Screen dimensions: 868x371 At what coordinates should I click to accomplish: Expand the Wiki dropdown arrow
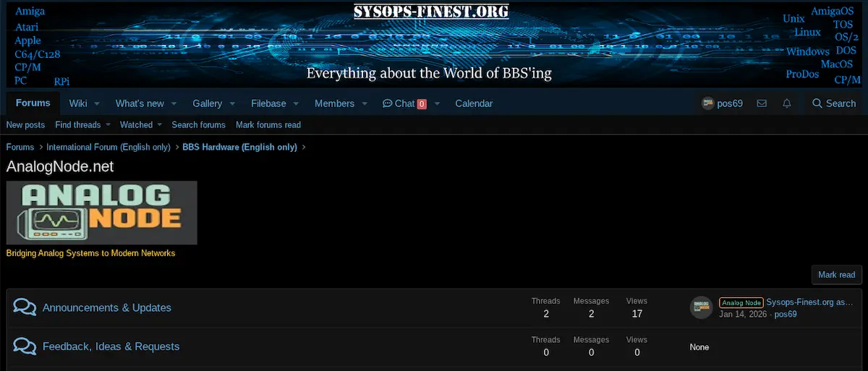coord(97,103)
